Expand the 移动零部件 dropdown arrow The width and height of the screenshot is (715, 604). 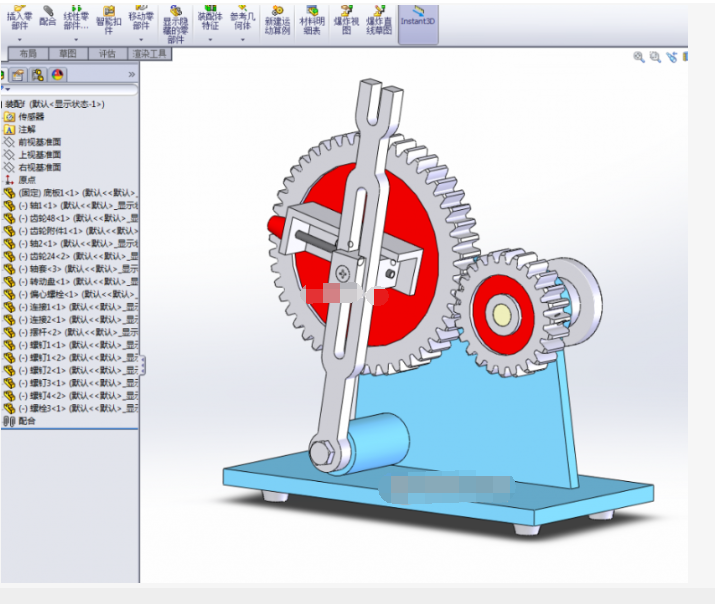coord(141,40)
